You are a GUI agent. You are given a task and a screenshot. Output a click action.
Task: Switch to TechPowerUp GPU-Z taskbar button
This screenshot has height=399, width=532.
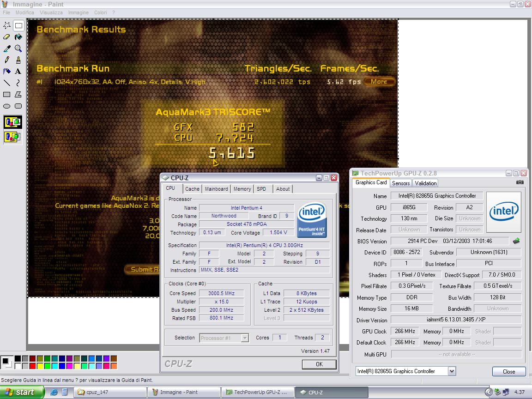(x=258, y=392)
